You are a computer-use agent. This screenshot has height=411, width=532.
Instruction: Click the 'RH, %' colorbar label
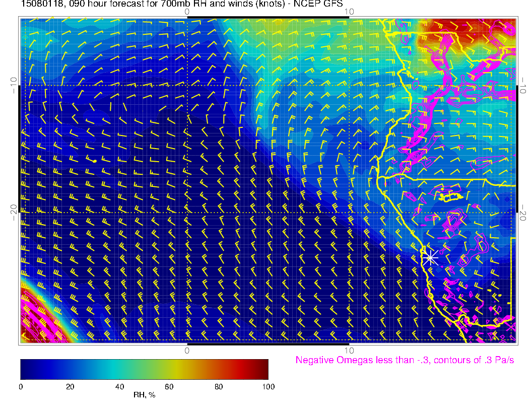tap(144, 395)
